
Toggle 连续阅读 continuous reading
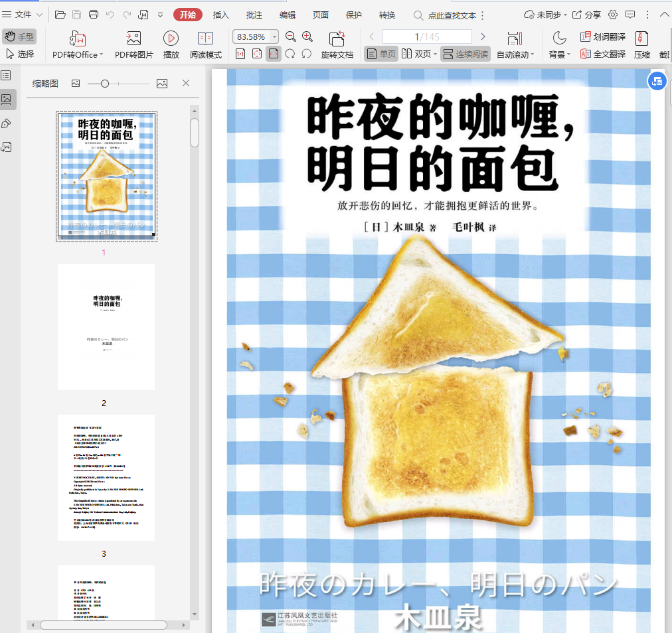(465, 54)
